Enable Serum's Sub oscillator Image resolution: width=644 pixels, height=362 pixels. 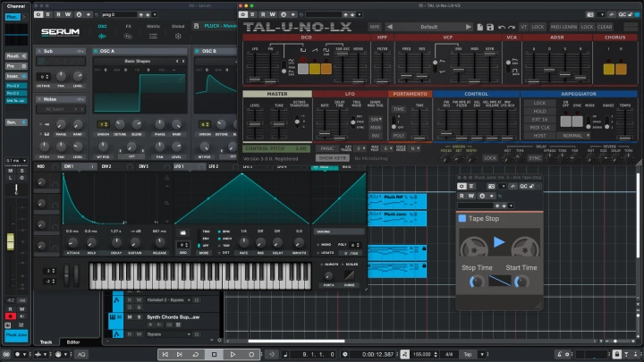coord(39,51)
